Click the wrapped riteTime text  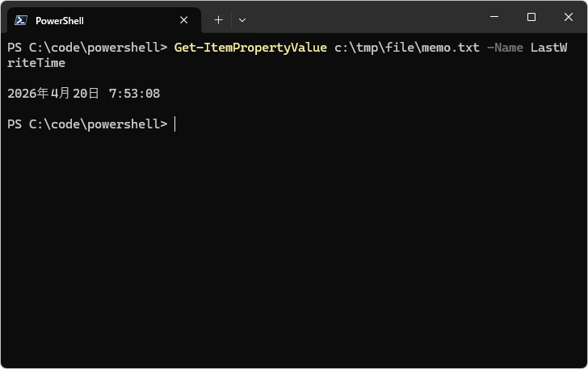click(x=36, y=63)
